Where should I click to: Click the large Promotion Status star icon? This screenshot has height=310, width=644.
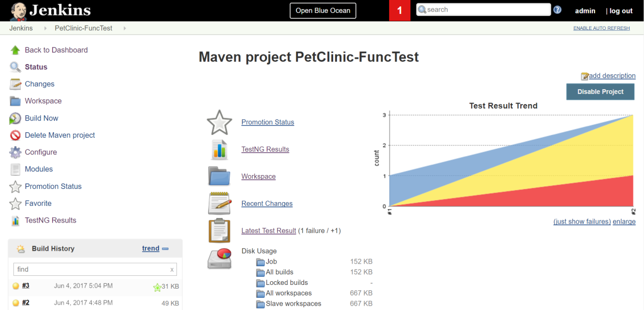coord(219,122)
